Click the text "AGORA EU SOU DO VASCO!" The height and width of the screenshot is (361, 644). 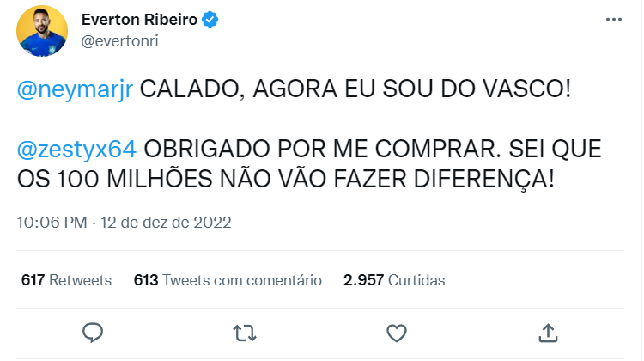click(x=410, y=89)
